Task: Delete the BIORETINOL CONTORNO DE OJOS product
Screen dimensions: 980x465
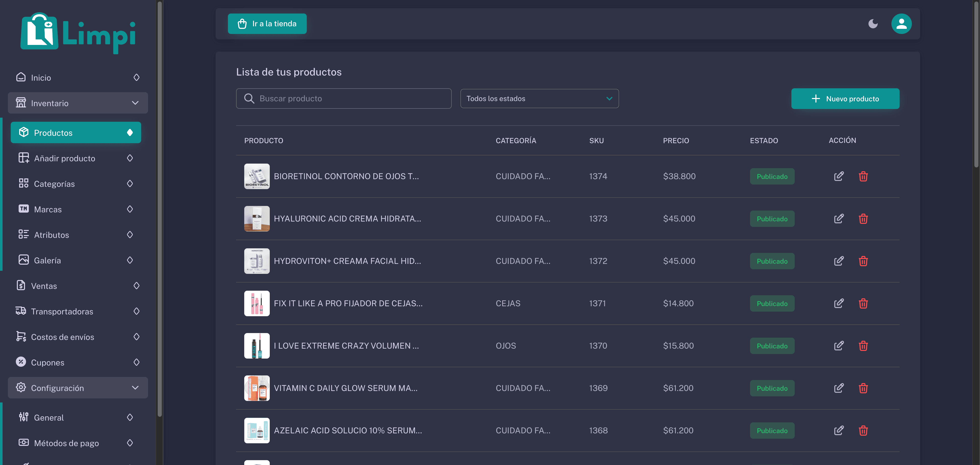Action: (863, 176)
